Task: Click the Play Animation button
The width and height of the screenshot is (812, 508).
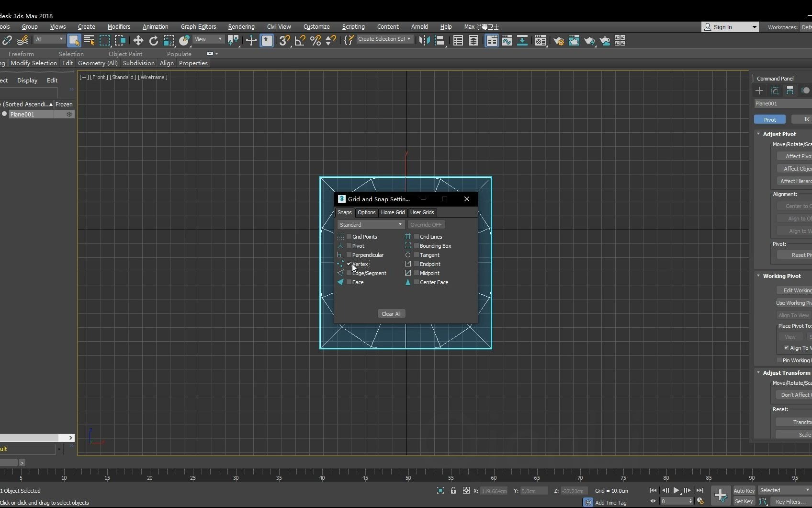Action: pyautogui.click(x=676, y=490)
